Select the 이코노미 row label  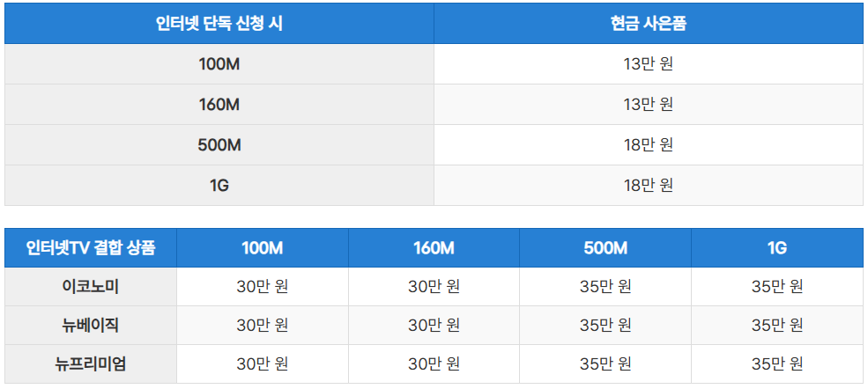coord(91,287)
